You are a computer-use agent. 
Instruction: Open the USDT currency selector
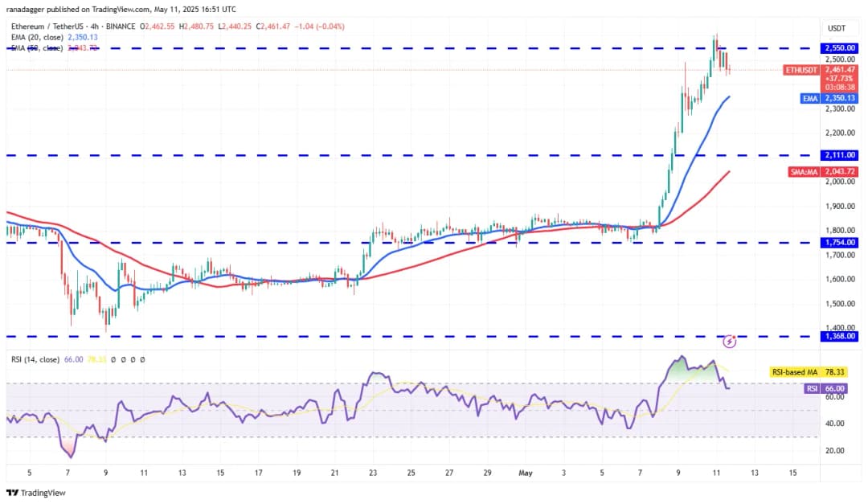click(x=836, y=28)
